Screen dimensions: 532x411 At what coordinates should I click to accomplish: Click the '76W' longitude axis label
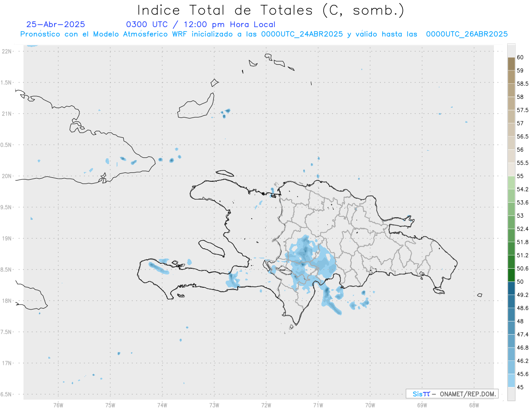pos(58,405)
